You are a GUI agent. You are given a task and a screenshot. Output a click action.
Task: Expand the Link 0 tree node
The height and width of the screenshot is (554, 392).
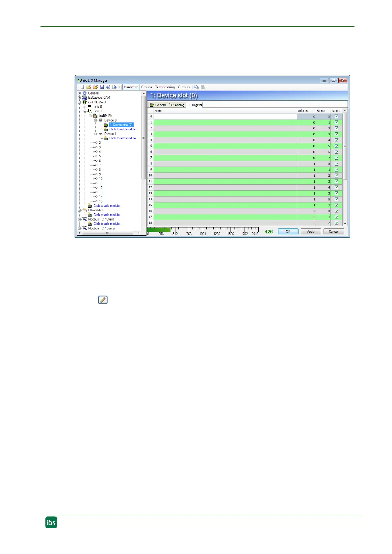[x=85, y=107]
